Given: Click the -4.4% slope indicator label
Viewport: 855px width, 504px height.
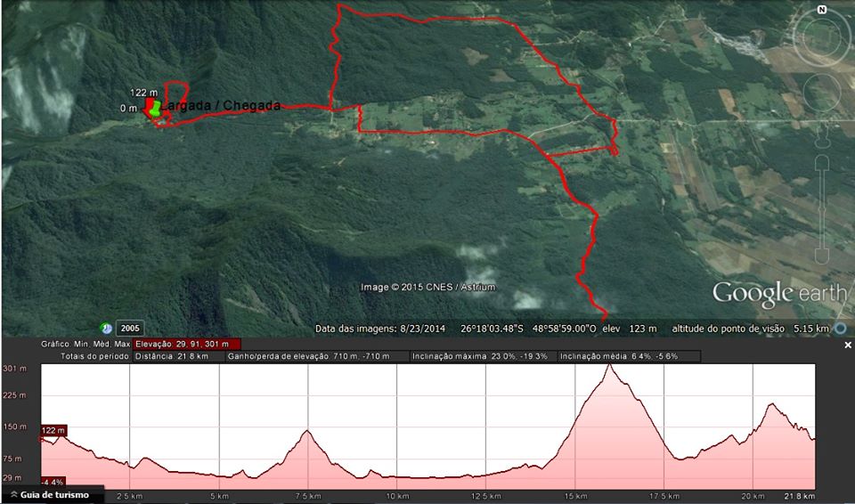Looking at the screenshot, I should pyautogui.click(x=55, y=483).
